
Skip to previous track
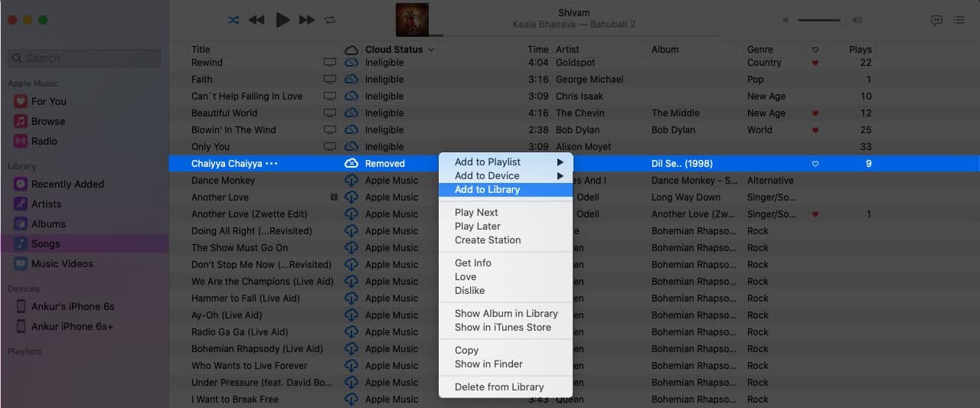256,20
